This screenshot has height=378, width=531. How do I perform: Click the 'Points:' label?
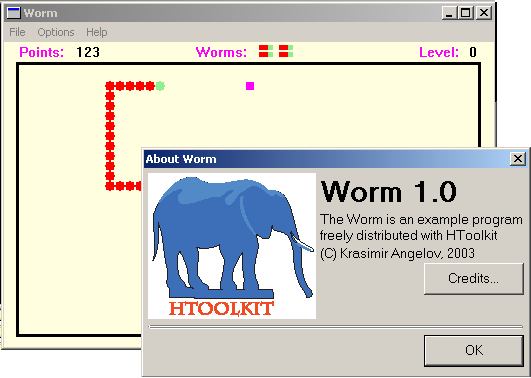[41, 52]
